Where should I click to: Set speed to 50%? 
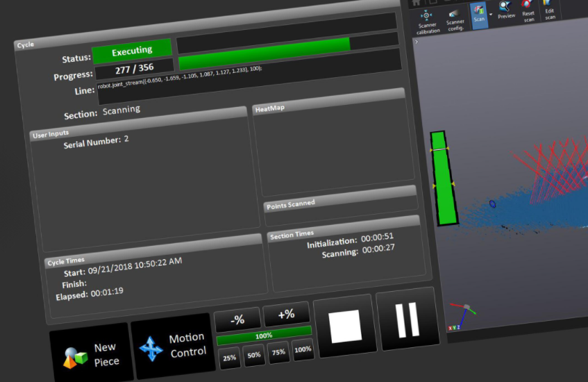pyautogui.click(x=254, y=355)
